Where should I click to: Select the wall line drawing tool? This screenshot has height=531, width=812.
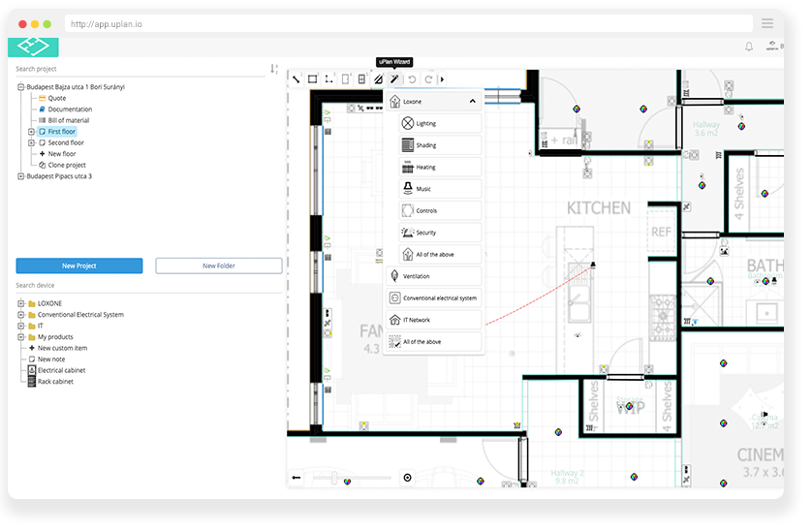tap(297, 79)
